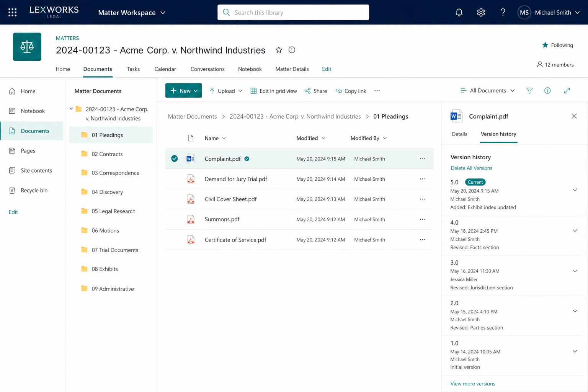Show matter info icon beside the title

point(292,50)
